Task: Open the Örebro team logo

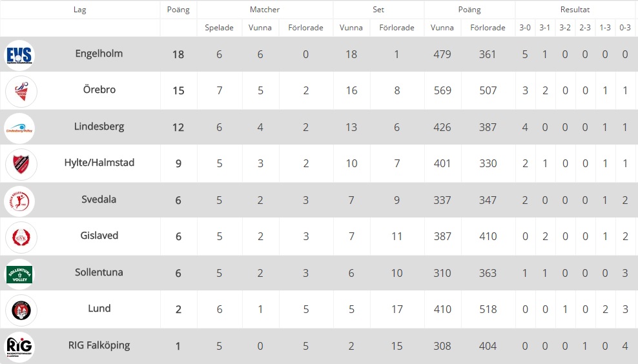Action: (x=21, y=91)
